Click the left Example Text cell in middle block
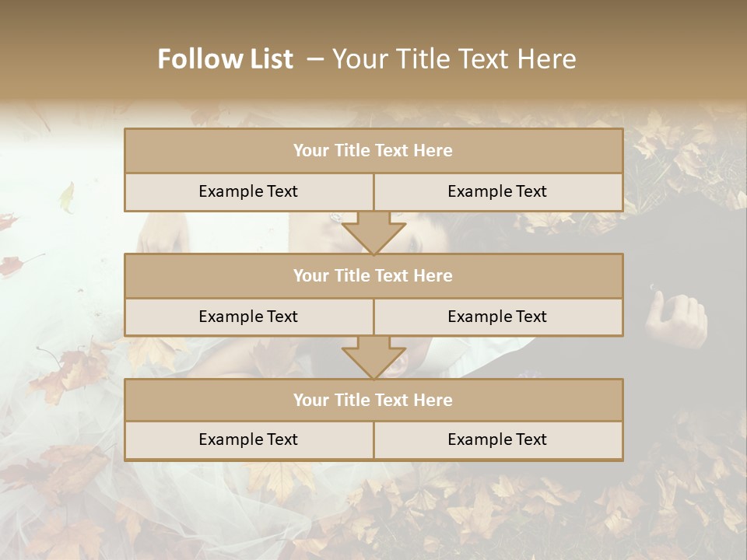Screen dimensions: 747x560 click(x=249, y=317)
